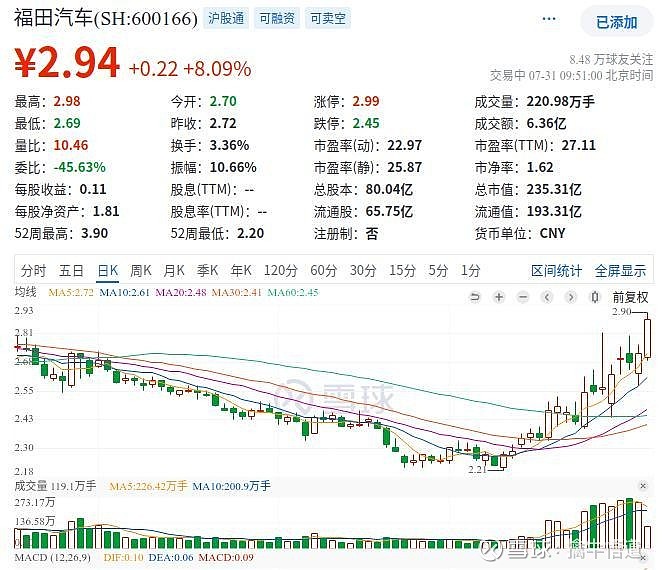Click the 52周最高 value 3.90
The width and height of the screenshot is (662, 570).
[x=94, y=233]
